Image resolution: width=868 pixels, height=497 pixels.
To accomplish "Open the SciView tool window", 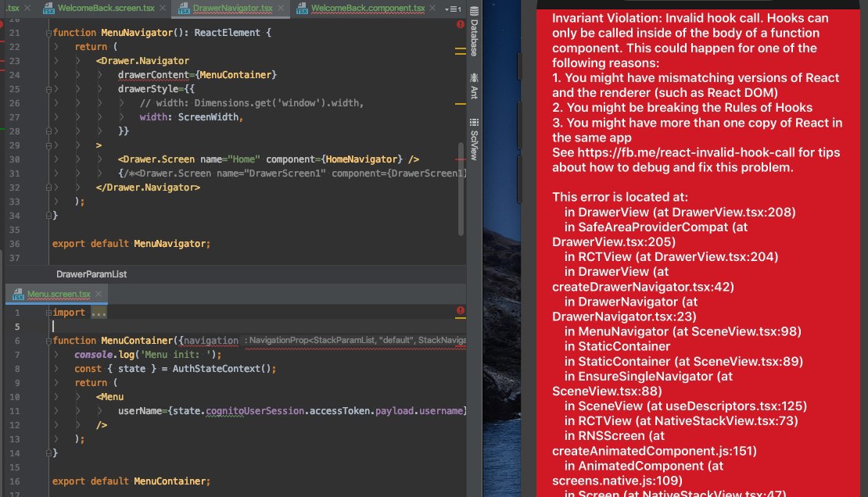I will point(474,139).
